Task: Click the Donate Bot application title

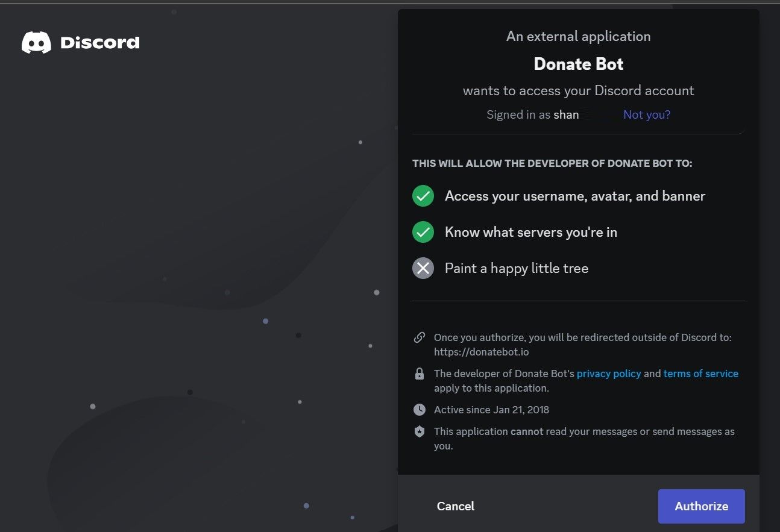Action: point(579,64)
